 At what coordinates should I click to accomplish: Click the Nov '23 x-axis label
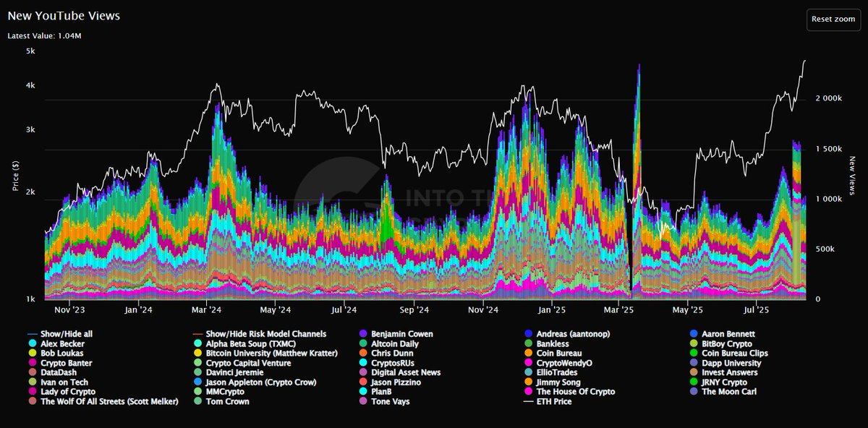point(69,309)
